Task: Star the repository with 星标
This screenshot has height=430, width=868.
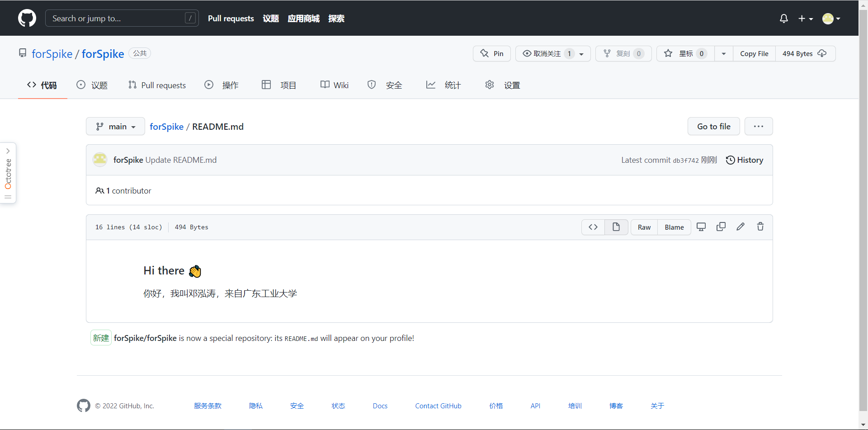Action: 684,53
